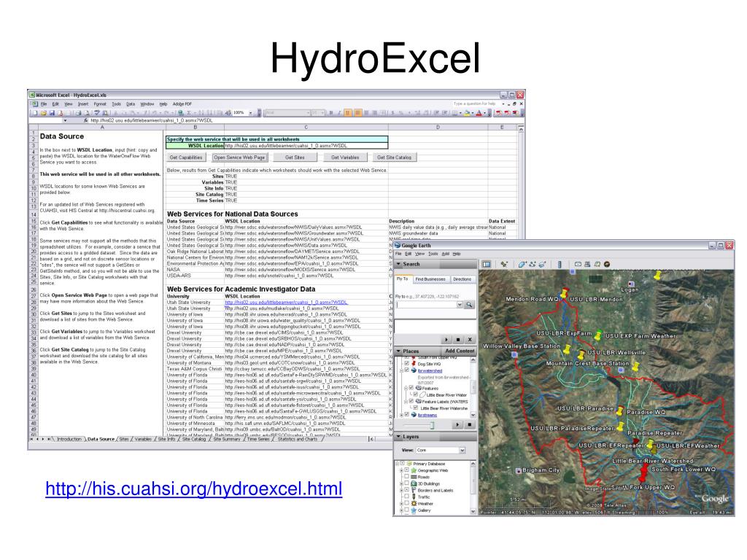Toggle the Borders and Labels layer checkbox

click(407, 490)
